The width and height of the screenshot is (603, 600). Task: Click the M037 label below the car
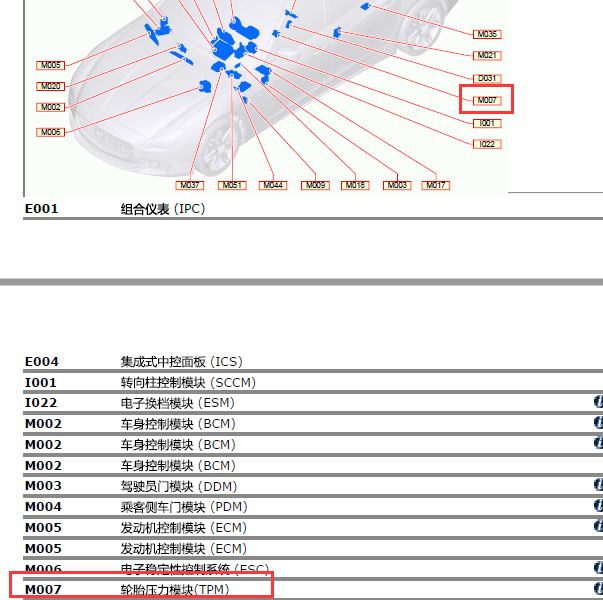[190, 185]
